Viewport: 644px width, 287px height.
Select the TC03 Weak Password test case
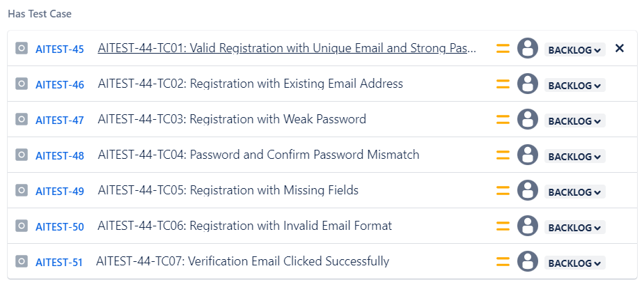click(x=232, y=119)
